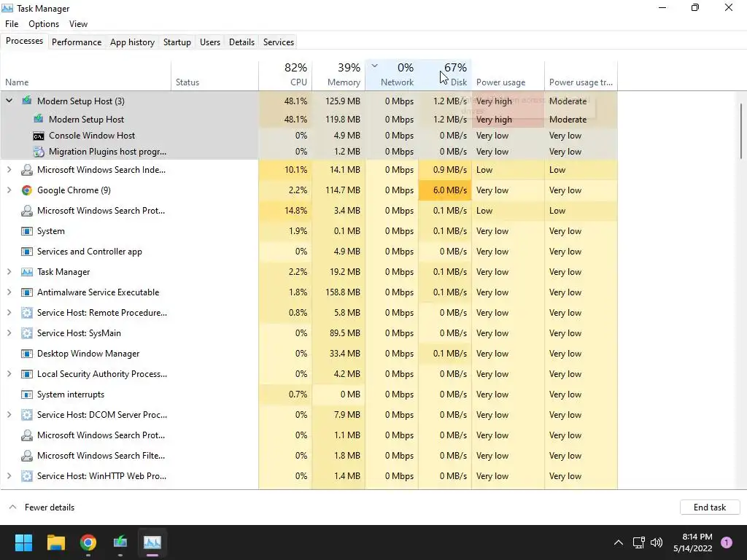
Task: Sort processes by CPU column
Action: coord(285,75)
